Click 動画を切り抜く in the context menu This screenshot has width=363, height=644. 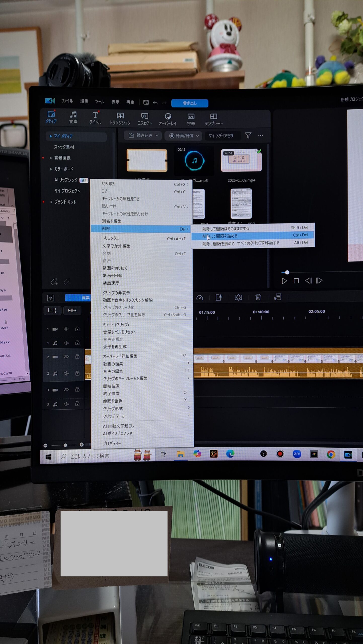(142, 268)
